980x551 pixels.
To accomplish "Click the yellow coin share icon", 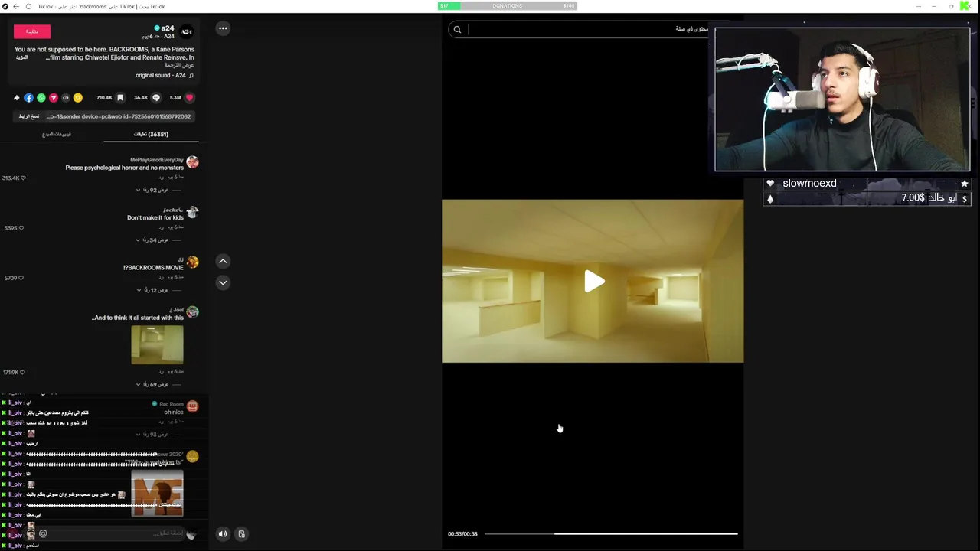I will click(x=78, y=98).
